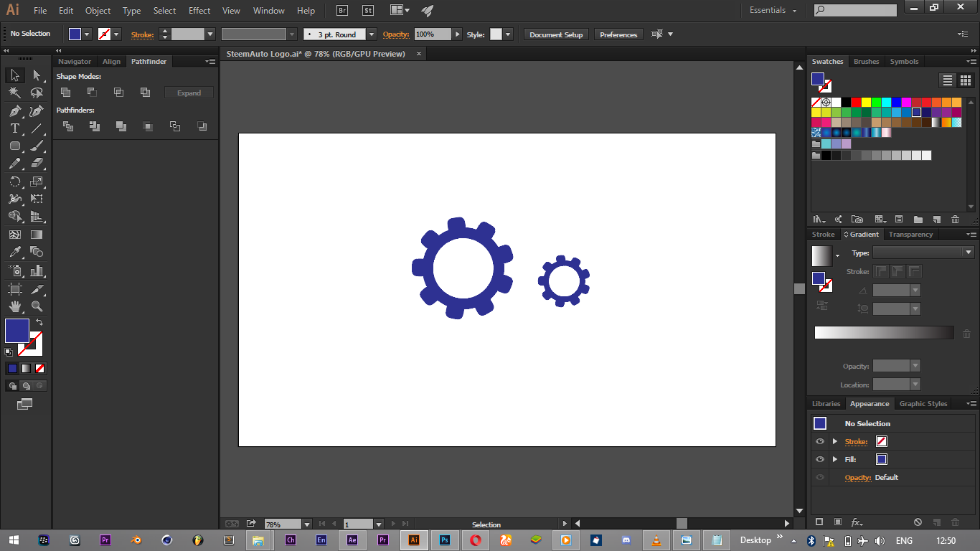Open the gradient Type dropdown
This screenshot has height=551, width=980.
pyautogui.click(x=923, y=253)
